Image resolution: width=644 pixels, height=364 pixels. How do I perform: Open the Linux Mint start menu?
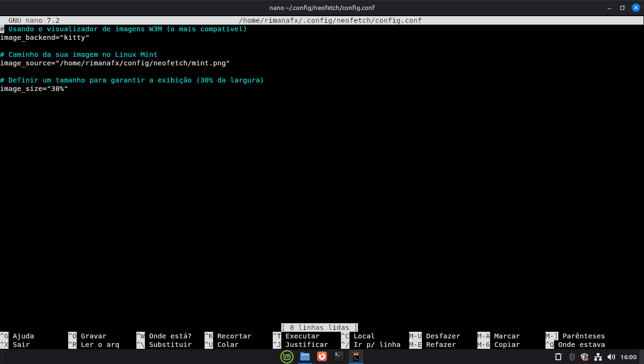pos(287,356)
